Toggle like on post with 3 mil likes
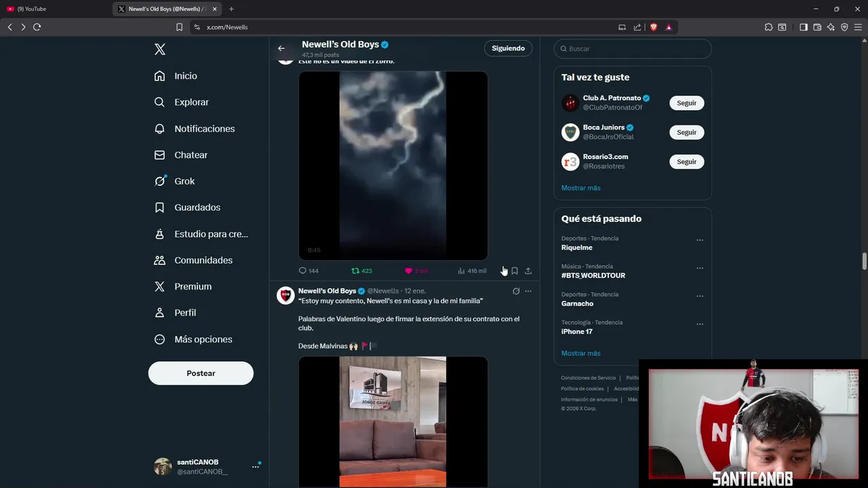Viewport: 868px width, 488px height. point(416,270)
